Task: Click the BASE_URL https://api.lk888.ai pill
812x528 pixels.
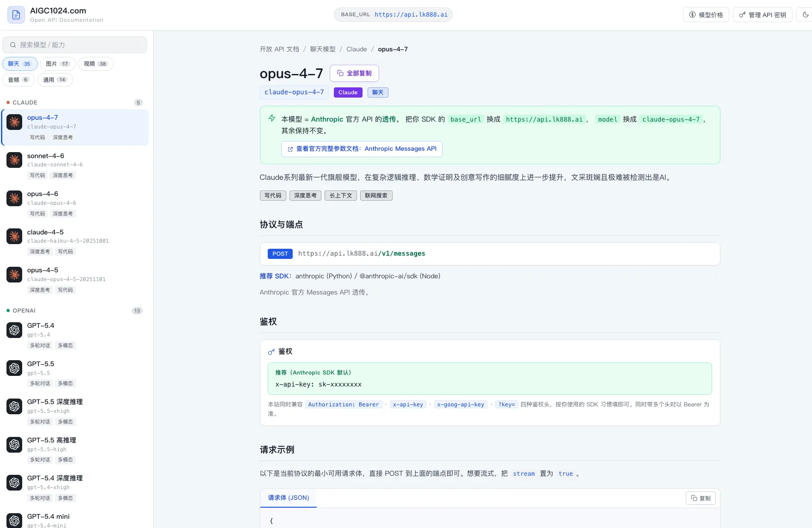Action: click(x=393, y=14)
